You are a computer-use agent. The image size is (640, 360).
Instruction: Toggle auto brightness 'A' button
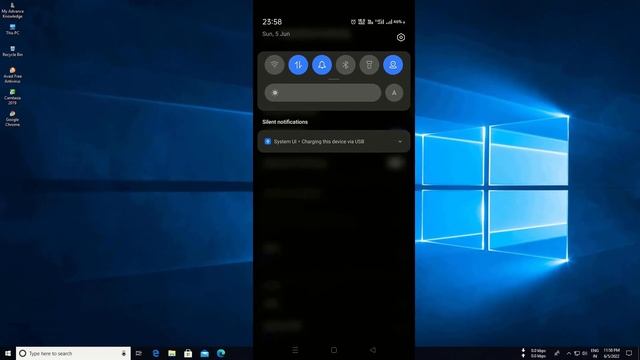(x=394, y=93)
